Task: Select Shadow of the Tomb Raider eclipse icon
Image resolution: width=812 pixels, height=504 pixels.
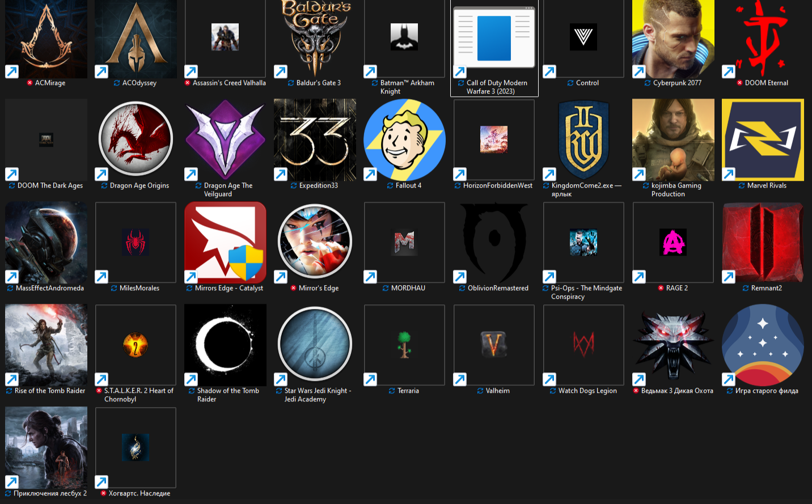Action: pyautogui.click(x=225, y=345)
